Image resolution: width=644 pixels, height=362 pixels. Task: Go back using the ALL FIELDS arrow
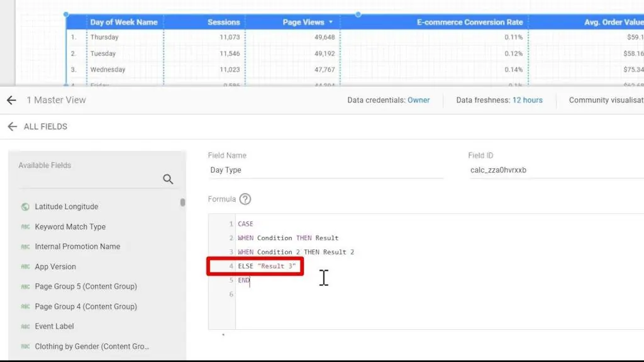coord(12,126)
